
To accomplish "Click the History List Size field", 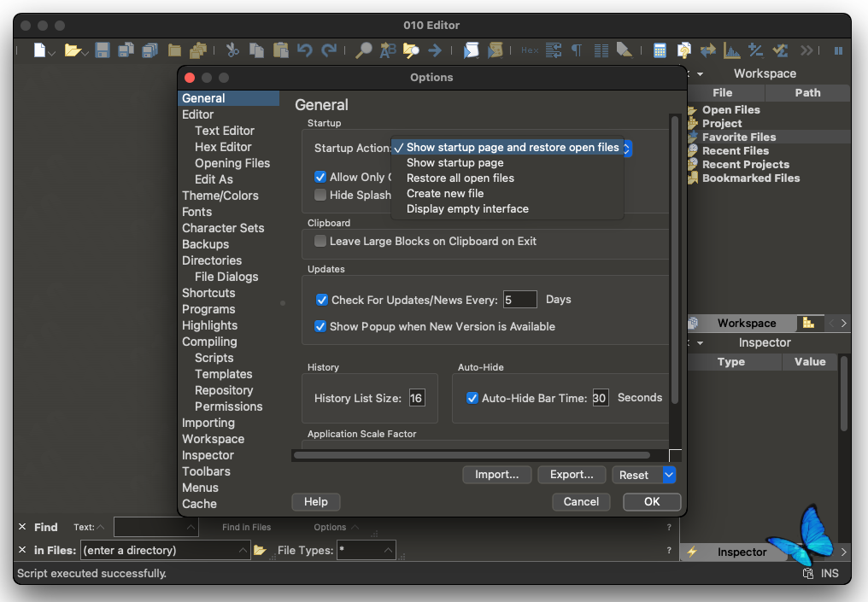I will (417, 398).
